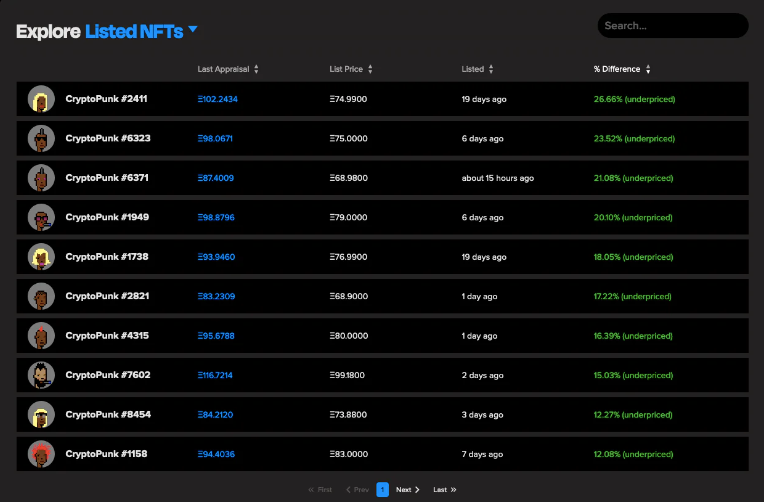This screenshot has height=502, width=764.
Task: Open appraisal value Ξ95.6788
Action: click(216, 336)
